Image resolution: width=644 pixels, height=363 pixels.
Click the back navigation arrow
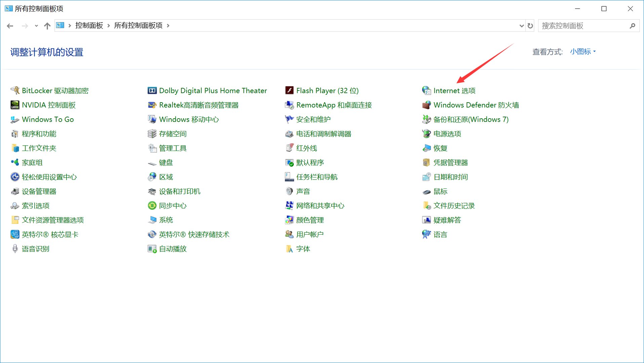pyautogui.click(x=10, y=26)
